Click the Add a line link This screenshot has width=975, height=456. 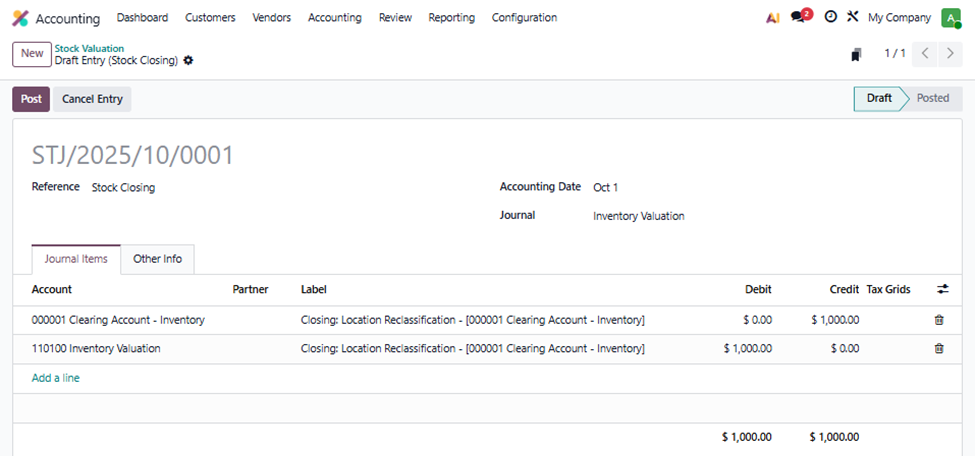[55, 378]
